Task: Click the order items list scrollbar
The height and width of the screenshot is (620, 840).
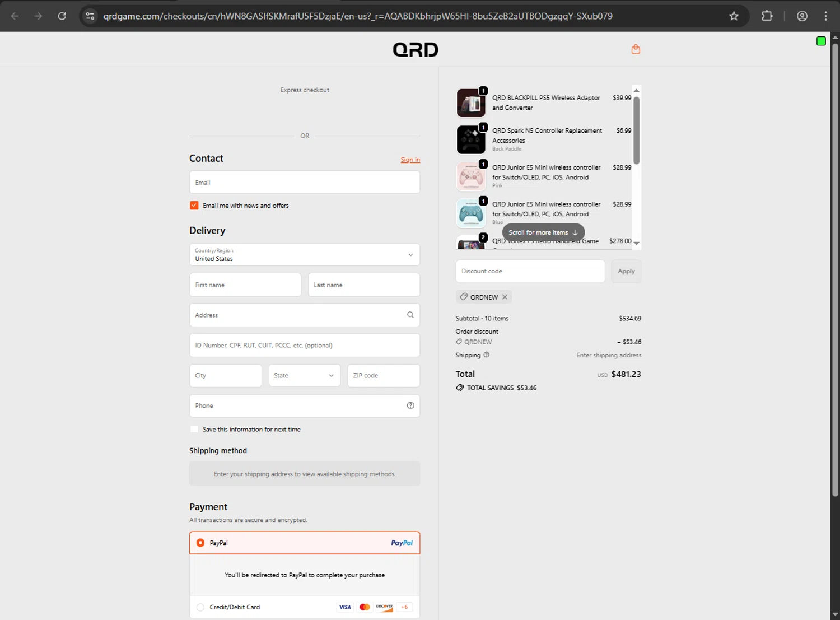Action: point(636,130)
